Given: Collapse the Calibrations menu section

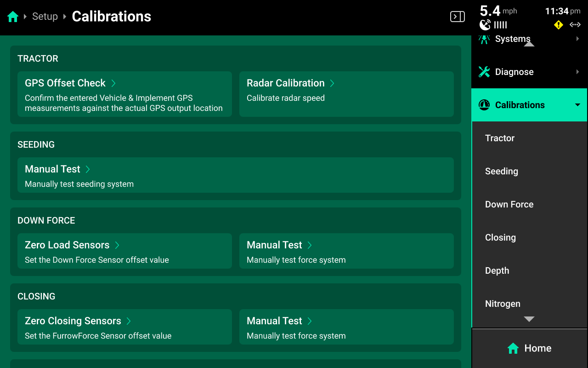Looking at the screenshot, I should click(529, 105).
